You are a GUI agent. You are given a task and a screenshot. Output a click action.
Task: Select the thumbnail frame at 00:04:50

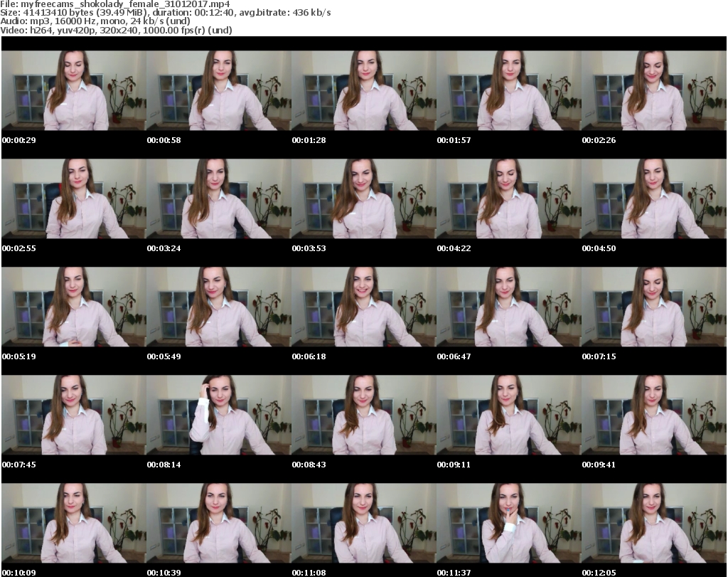pos(654,198)
